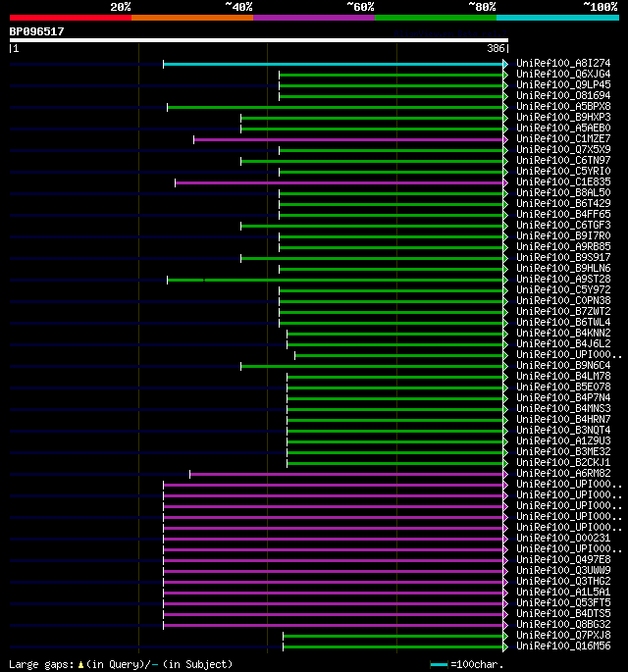
Task: Click the white query sequence bar
Action: (x=259, y=40)
